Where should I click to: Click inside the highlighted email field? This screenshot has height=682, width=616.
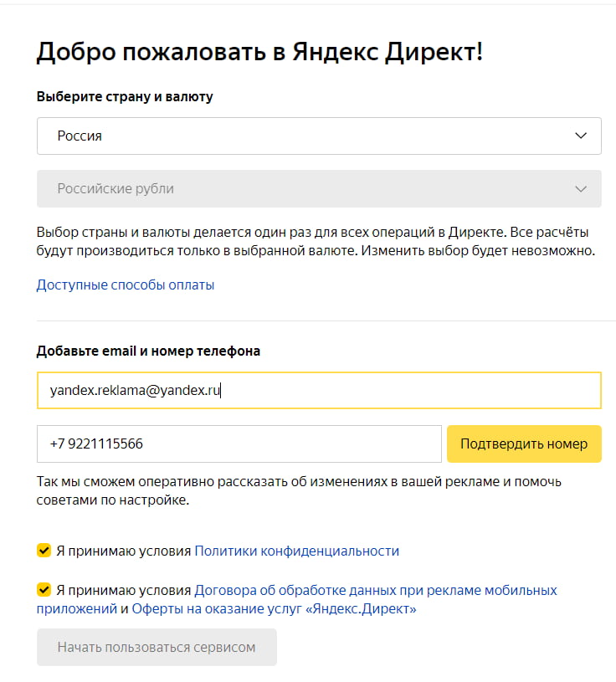[318, 389]
